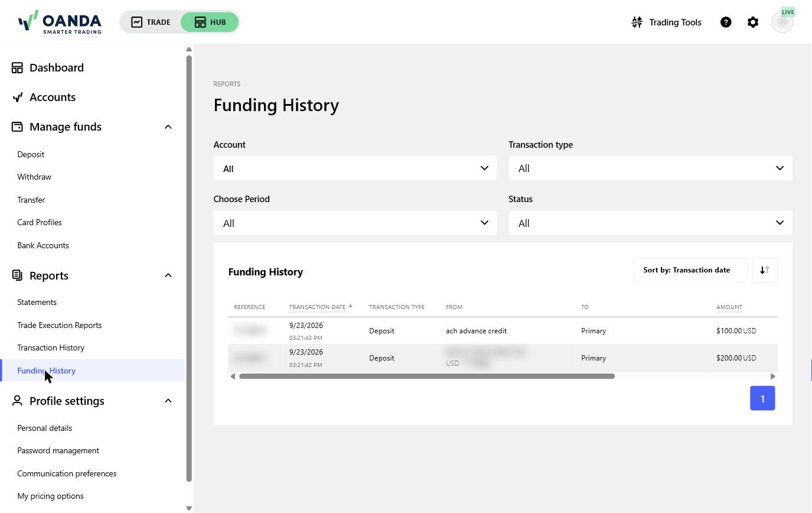This screenshot has height=513, width=812.
Task: Open the Choose Period dropdown
Action: tap(355, 223)
